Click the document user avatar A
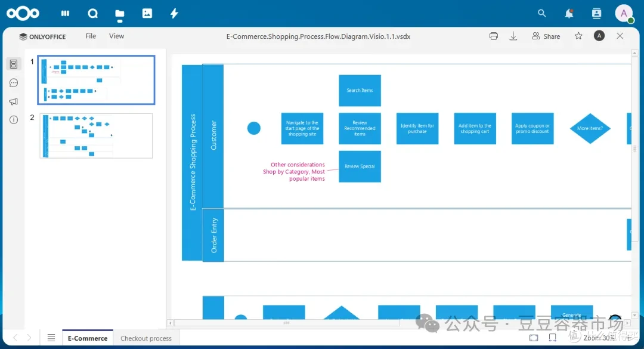Screen dimensions: 644x349 [x=599, y=36]
